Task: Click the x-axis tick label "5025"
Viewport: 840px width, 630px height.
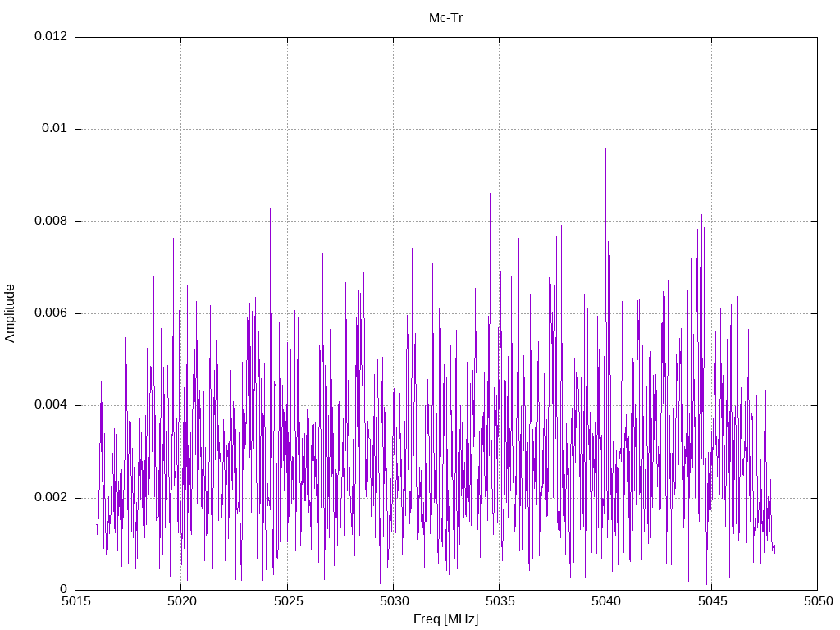Action: pos(288,601)
